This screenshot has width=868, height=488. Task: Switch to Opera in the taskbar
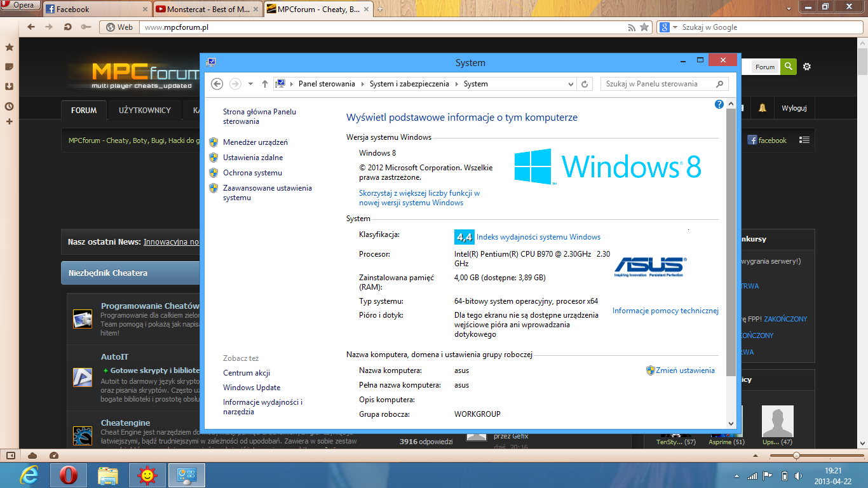[69, 475]
